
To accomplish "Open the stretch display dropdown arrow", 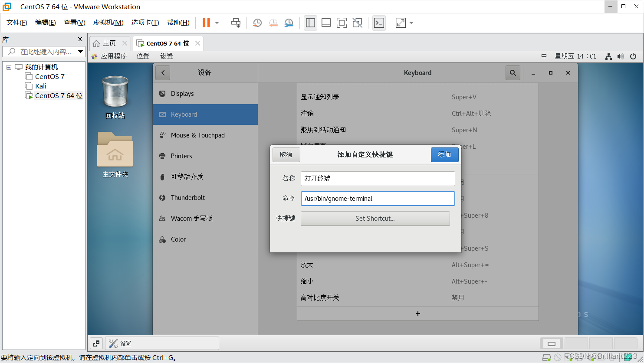I will pos(411,23).
